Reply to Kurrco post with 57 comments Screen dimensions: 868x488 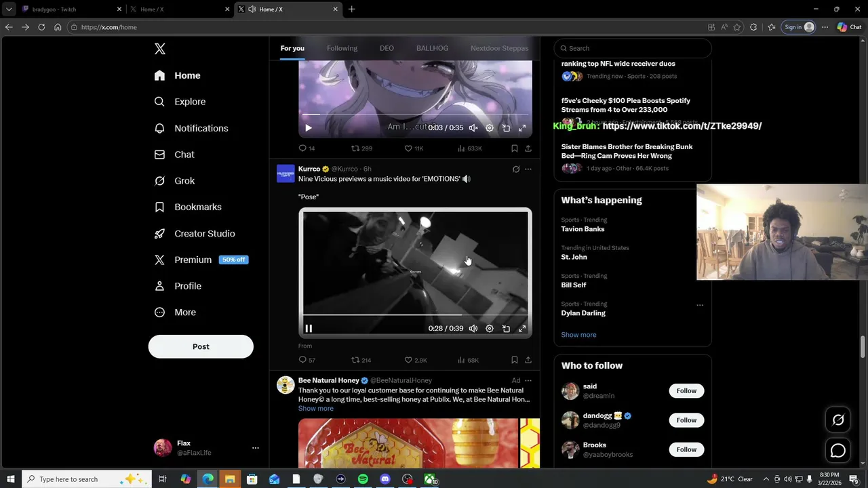click(x=307, y=360)
